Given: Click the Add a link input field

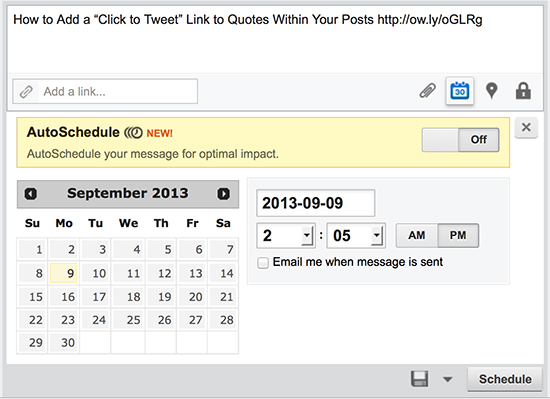Looking at the screenshot, I should tap(105, 92).
